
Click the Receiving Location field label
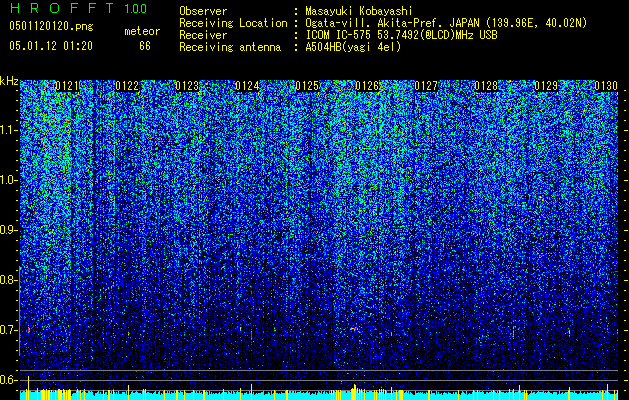click(x=233, y=23)
